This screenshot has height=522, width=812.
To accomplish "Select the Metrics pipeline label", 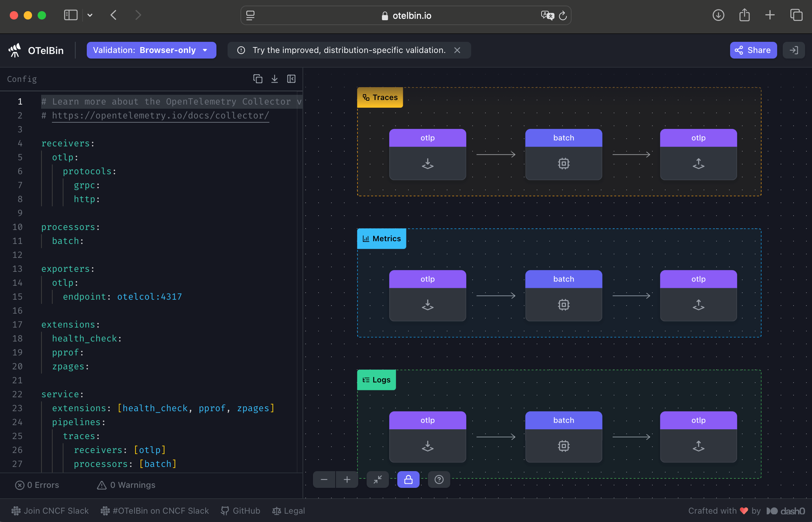I will (382, 239).
